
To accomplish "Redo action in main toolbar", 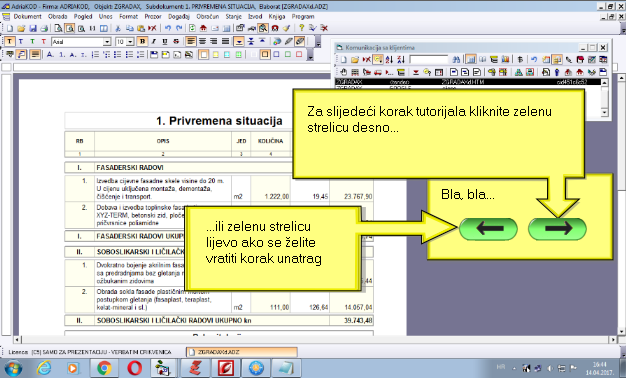I will click(179, 28).
